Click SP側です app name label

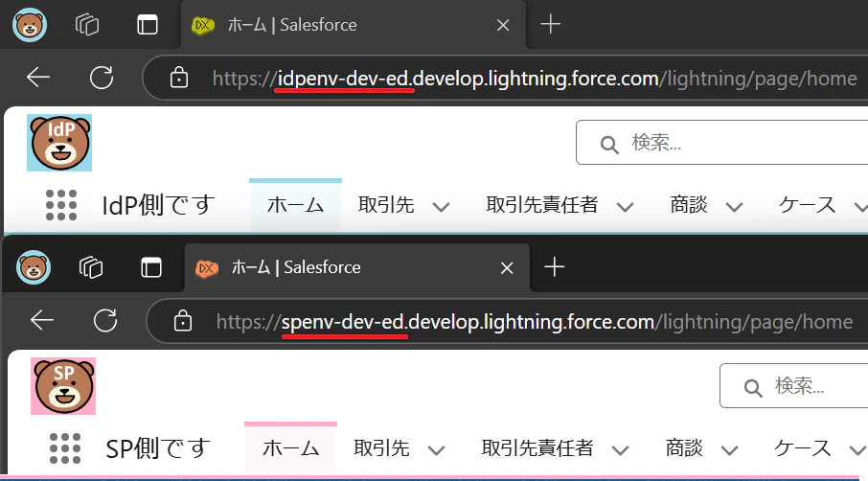[x=158, y=448]
